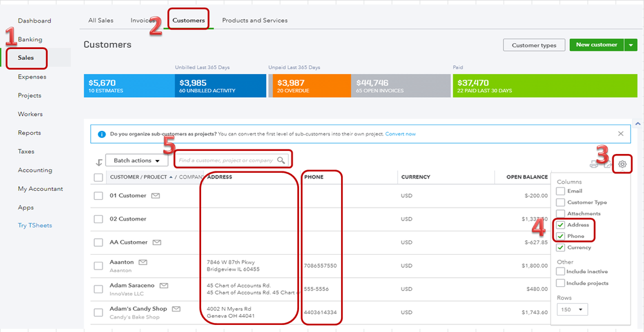Filter by the $5,670 Estimates bar
Image resolution: width=644 pixels, height=332 pixels.
(x=129, y=86)
